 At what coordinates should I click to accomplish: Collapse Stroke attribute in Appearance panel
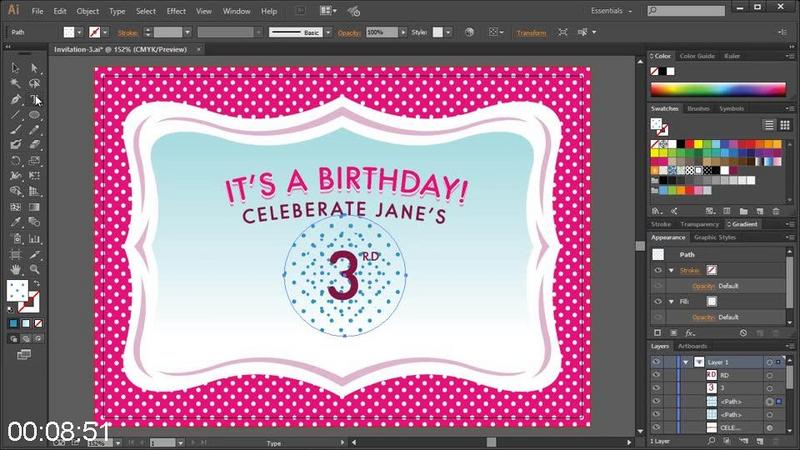pos(671,270)
